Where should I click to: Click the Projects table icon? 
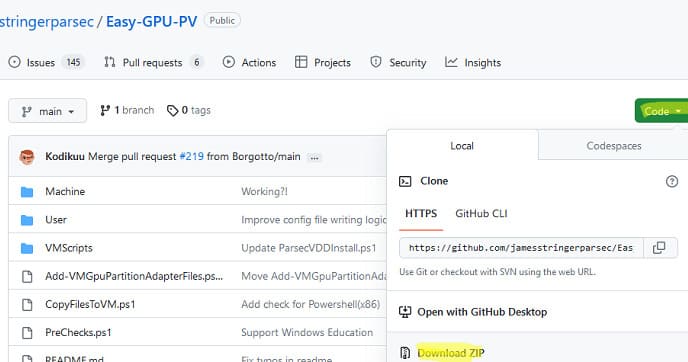(x=301, y=62)
